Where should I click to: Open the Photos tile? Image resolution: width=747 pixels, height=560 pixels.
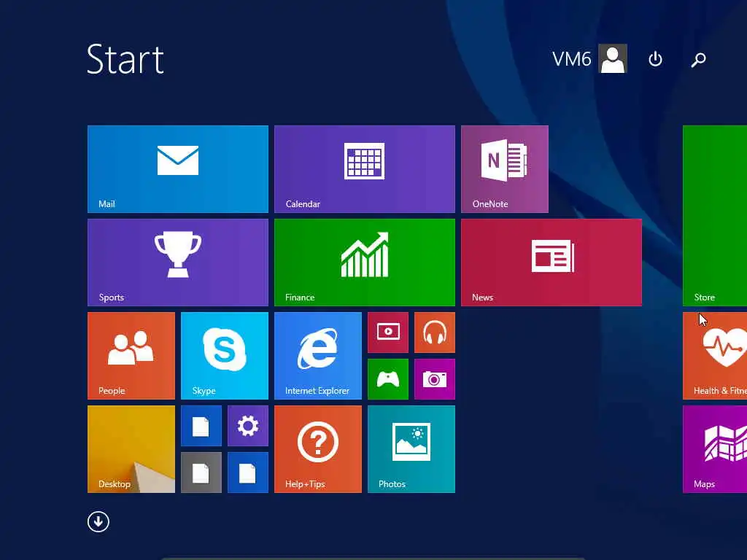pos(411,449)
